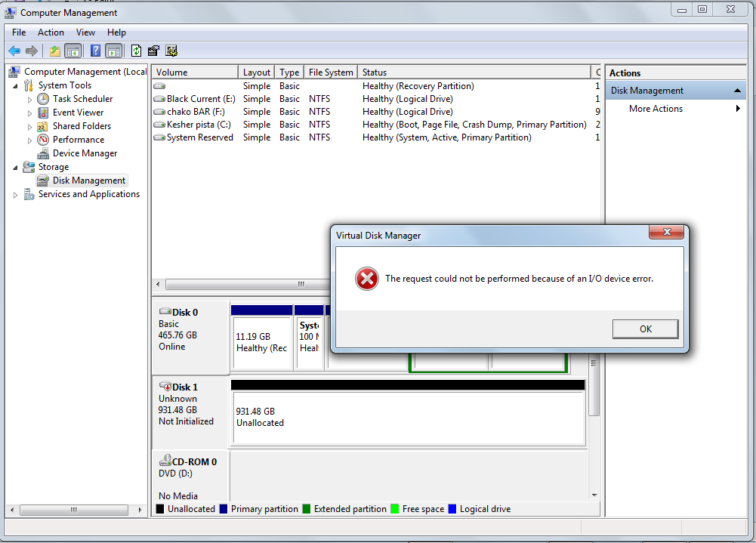Select the Kesher pista (C:) volume row
This screenshot has height=543, width=756.
coord(375,125)
